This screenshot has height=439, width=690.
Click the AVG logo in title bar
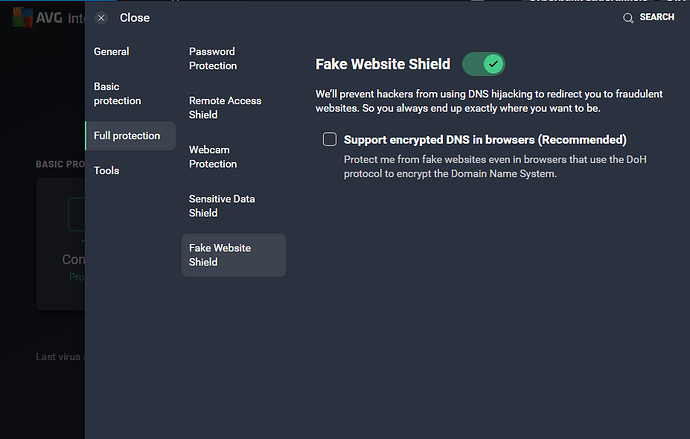[24, 17]
